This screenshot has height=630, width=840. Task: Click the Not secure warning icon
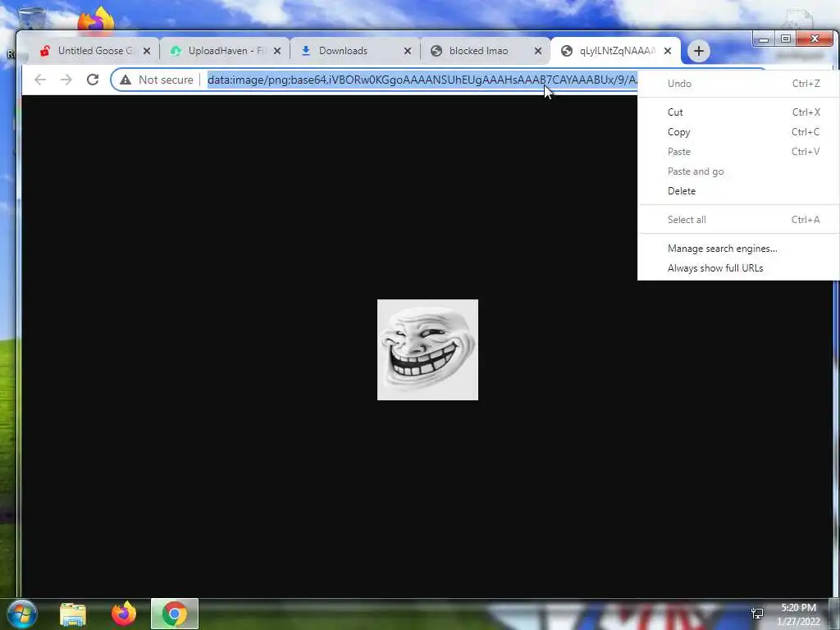click(x=126, y=80)
